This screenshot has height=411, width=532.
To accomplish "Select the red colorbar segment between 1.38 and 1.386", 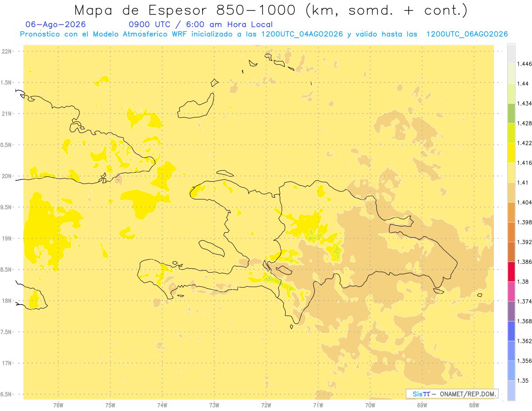I will (x=511, y=271).
